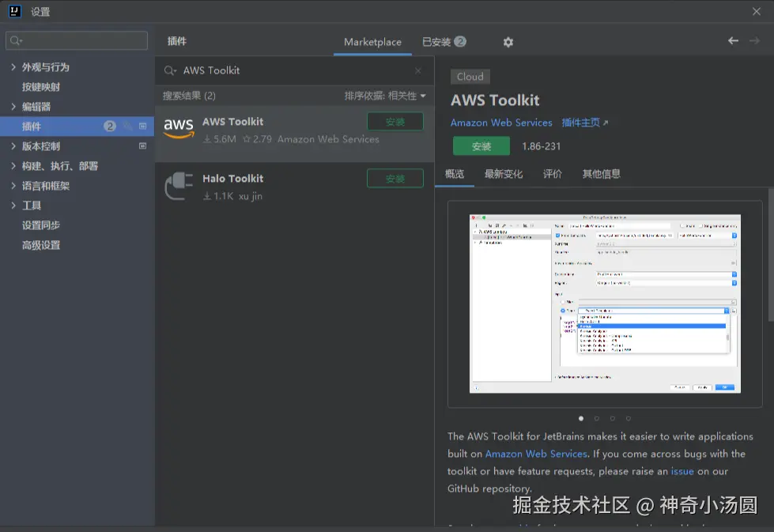Click the Halo Toolkit plug icon
The width and height of the screenshot is (774, 532).
pos(179,186)
